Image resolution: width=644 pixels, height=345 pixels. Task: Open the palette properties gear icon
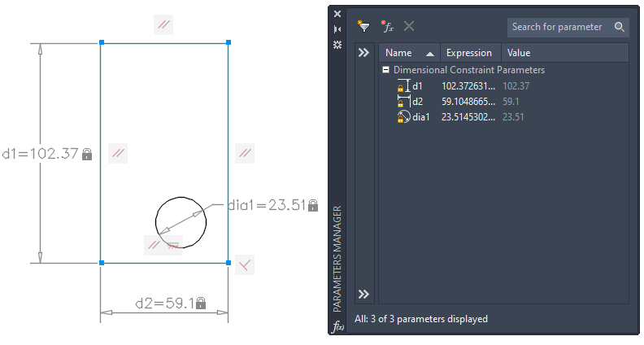[x=337, y=45]
